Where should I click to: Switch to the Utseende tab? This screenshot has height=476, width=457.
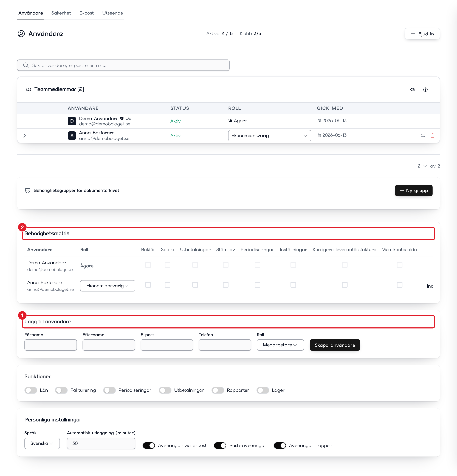point(112,13)
